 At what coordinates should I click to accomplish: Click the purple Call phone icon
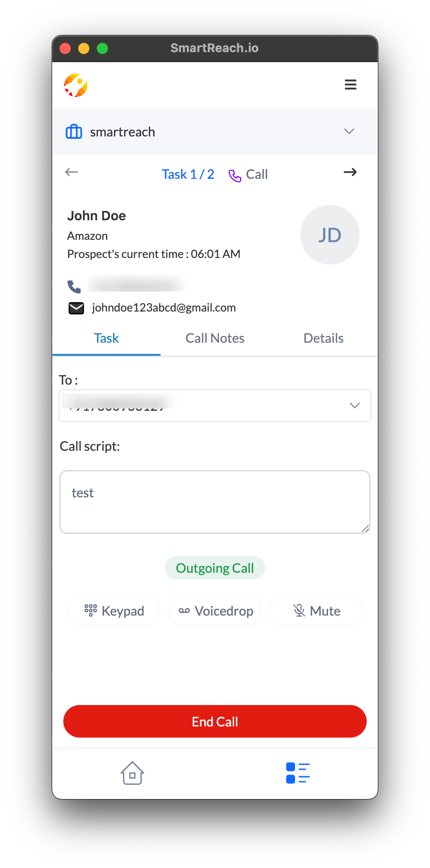(235, 175)
